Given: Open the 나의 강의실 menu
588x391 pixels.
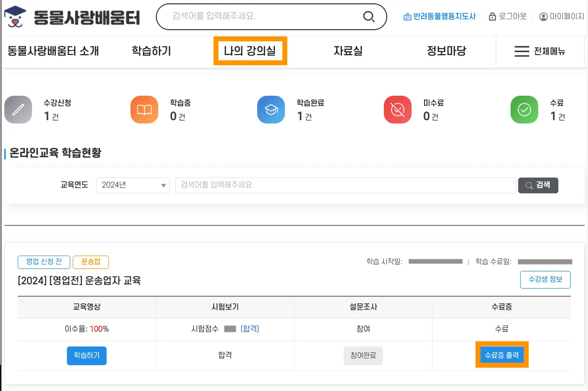Looking at the screenshot, I should pyautogui.click(x=250, y=51).
